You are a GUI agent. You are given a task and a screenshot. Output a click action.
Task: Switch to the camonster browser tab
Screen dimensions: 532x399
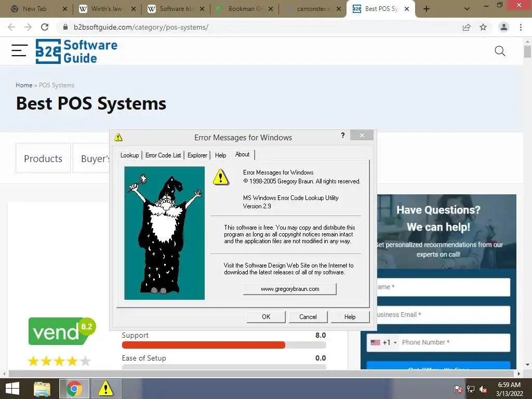tap(312, 9)
